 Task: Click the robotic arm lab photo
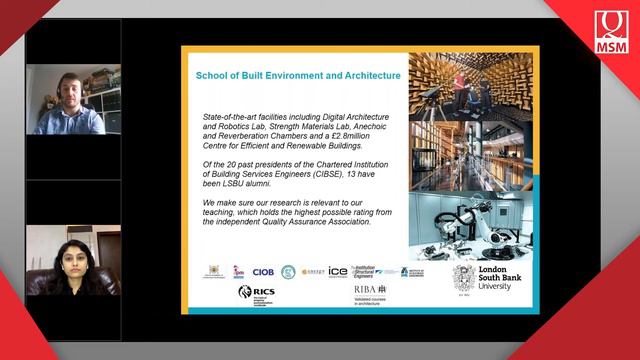tap(471, 226)
